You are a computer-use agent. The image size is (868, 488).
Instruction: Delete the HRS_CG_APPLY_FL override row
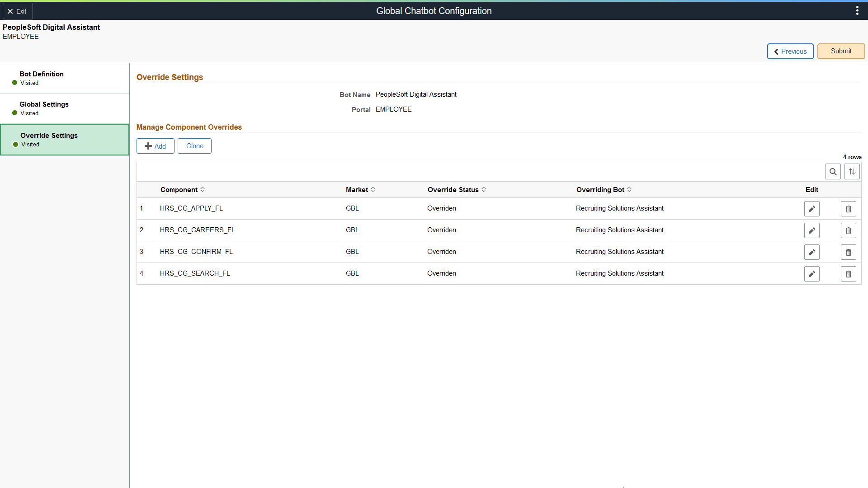pos(848,208)
